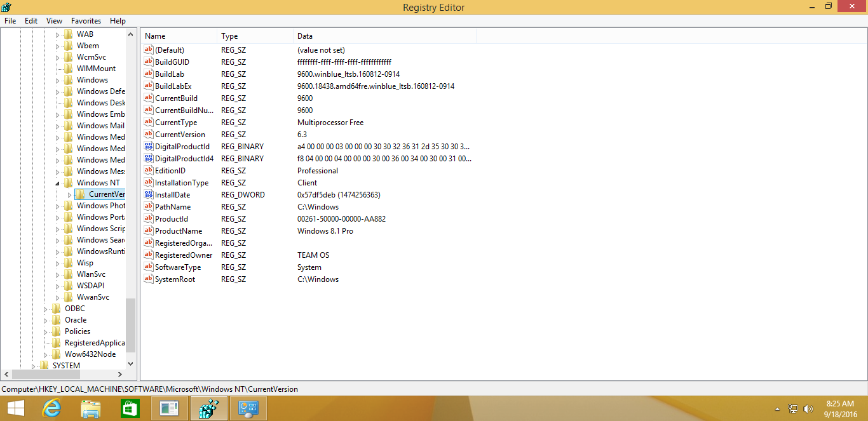Select the PathName value name

[173, 207]
